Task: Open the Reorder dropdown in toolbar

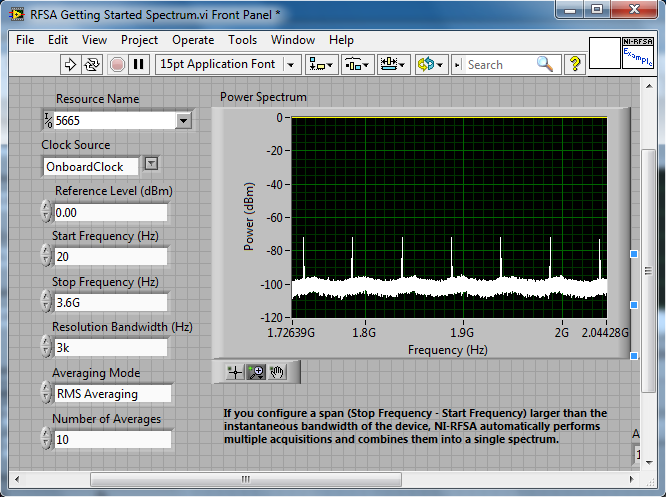Action: [x=433, y=64]
